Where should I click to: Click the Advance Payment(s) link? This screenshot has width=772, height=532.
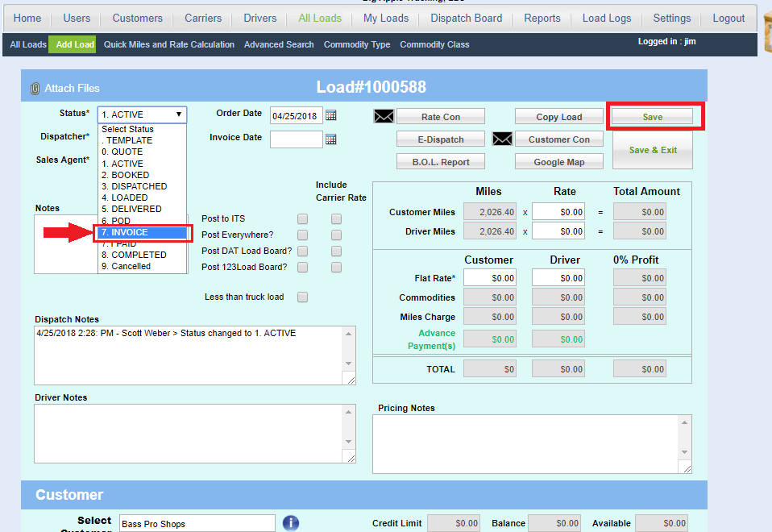pos(432,339)
